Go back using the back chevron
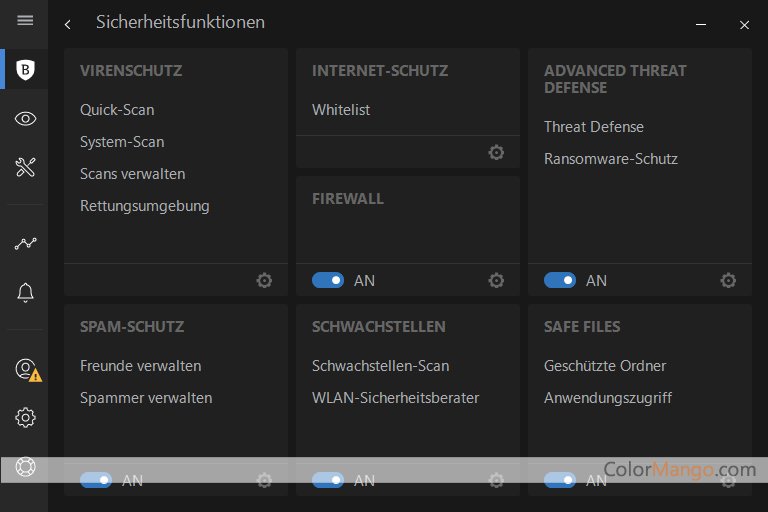 click(x=67, y=24)
